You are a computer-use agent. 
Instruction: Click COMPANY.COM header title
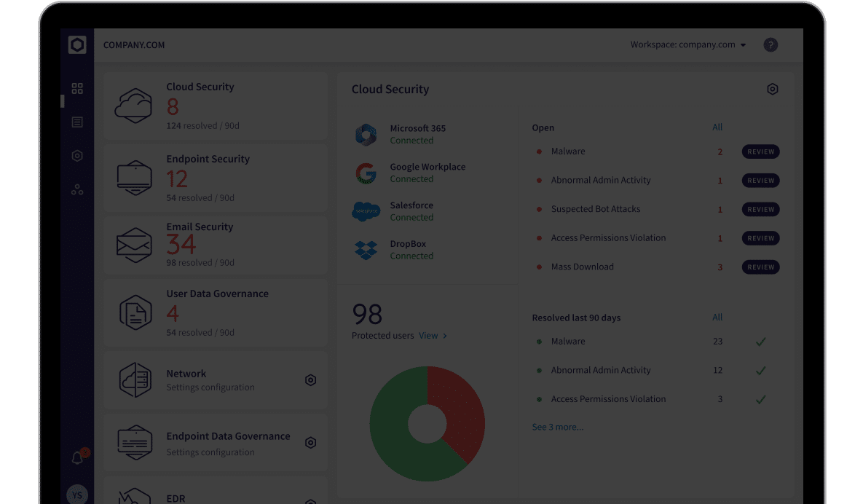pyautogui.click(x=134, y=45)
